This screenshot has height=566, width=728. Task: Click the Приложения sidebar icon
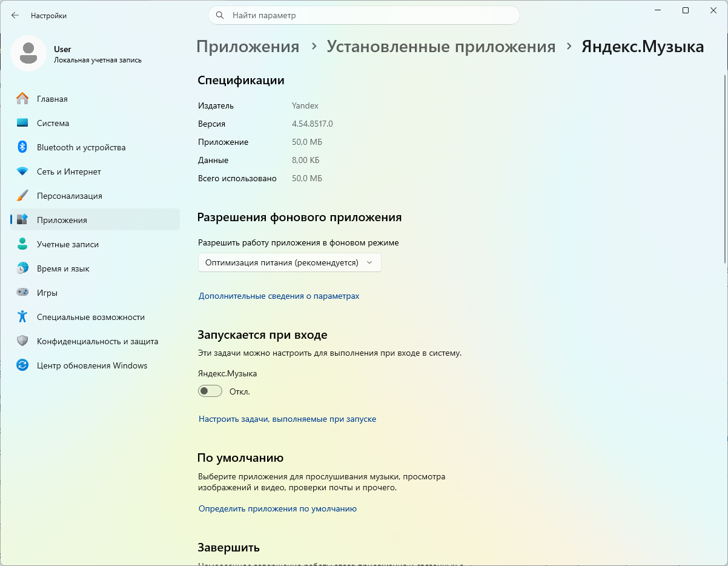coord(22,220)
